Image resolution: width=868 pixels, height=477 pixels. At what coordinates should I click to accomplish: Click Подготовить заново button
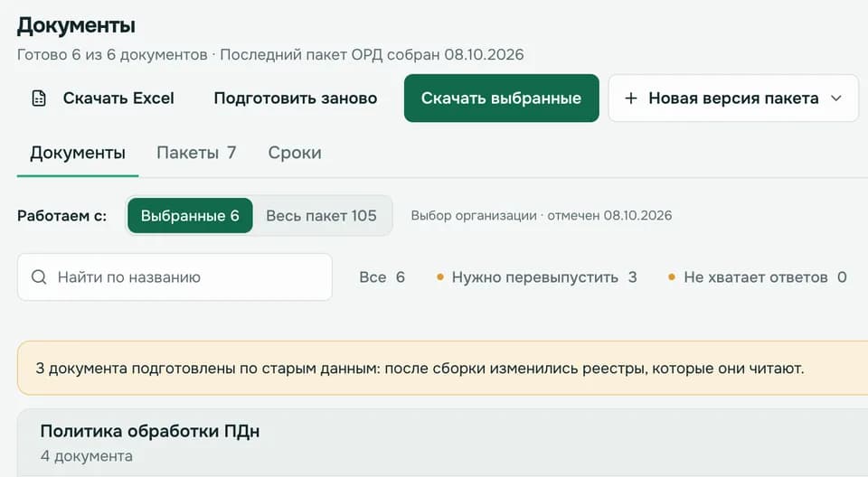click(x=296, y=98)
